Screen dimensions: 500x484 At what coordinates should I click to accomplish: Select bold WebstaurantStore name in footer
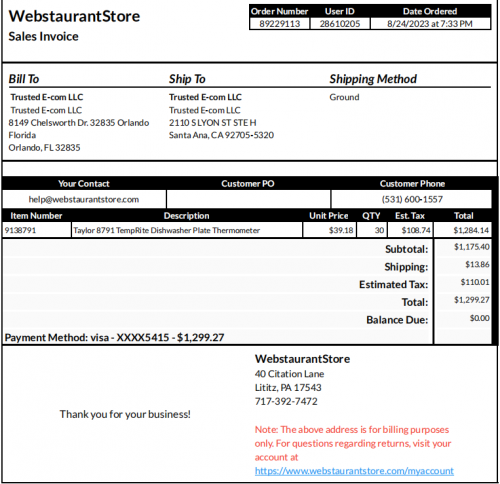tap(302, 359)
